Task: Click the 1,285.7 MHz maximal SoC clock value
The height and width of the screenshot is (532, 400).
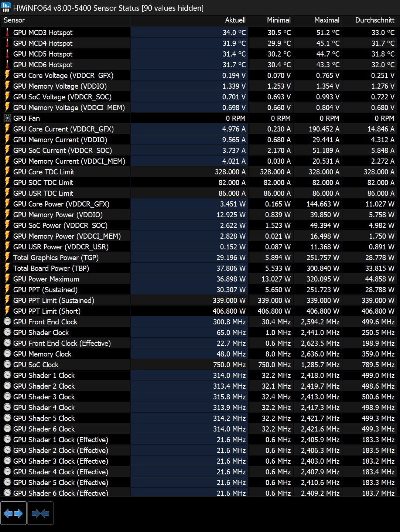Action: click(x=320, y=365)
